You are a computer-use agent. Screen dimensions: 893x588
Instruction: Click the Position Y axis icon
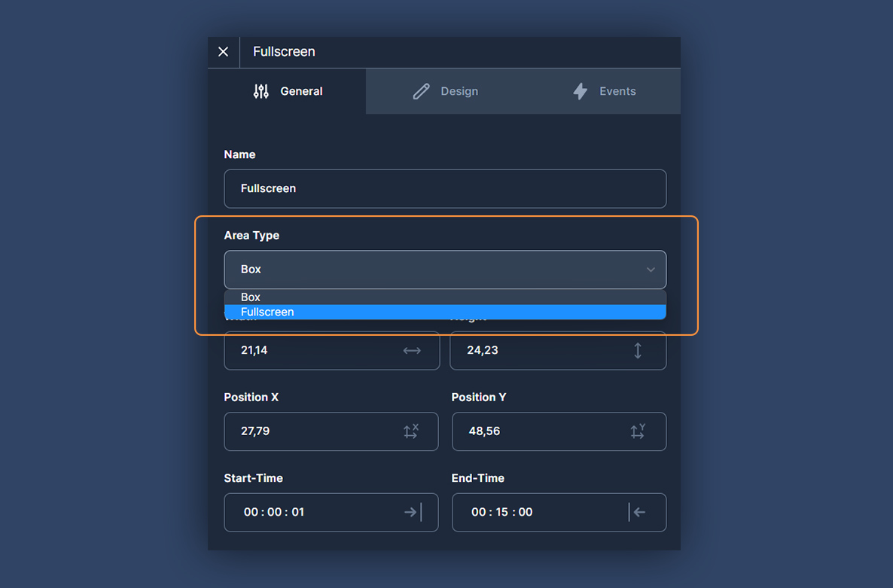[x=638, y=431]
